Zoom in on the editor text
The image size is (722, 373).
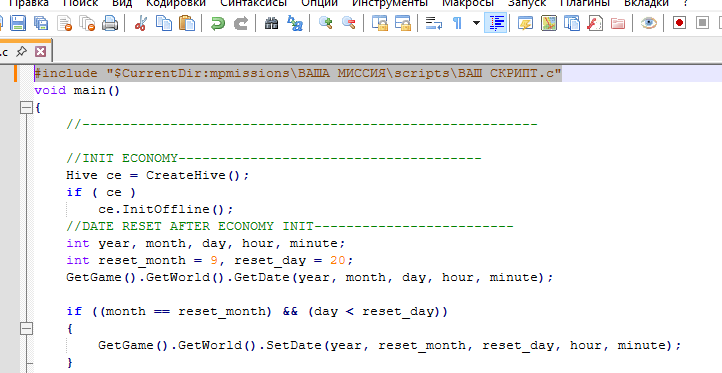tap(326, 23)
